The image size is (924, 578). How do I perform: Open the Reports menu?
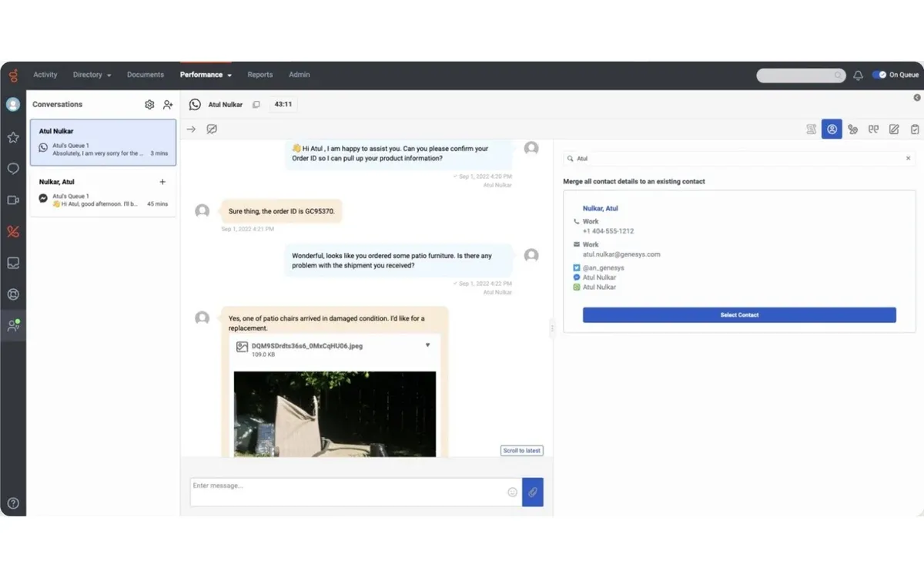[260, 75]
